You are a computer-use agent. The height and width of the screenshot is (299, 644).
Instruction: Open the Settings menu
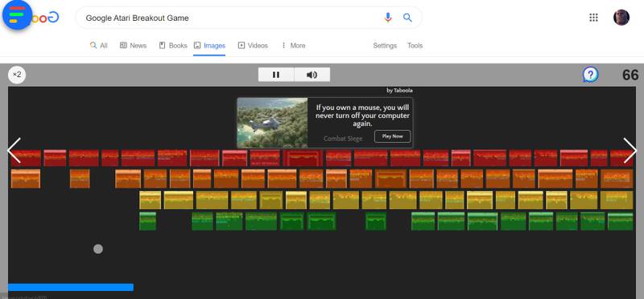tap(385, 46)
